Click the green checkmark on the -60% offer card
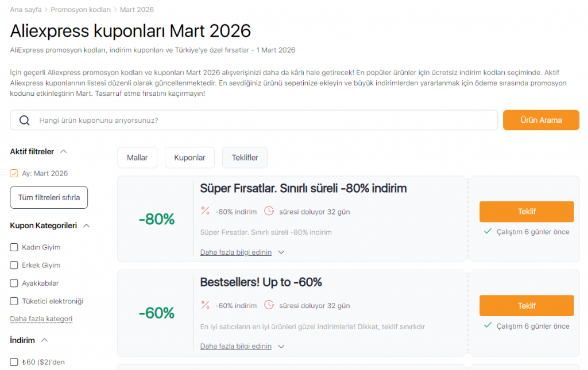This screenshot has height=370, width=588. pos(488,325)
